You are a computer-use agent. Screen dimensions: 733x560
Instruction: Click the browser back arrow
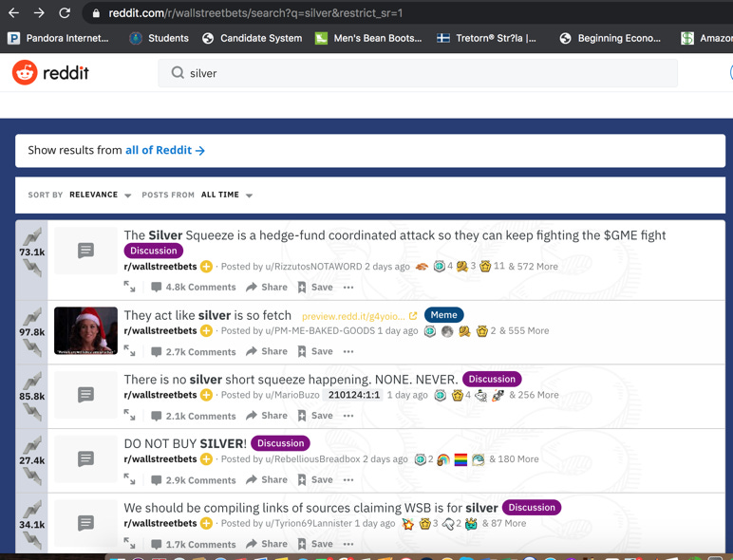(13, 13)
